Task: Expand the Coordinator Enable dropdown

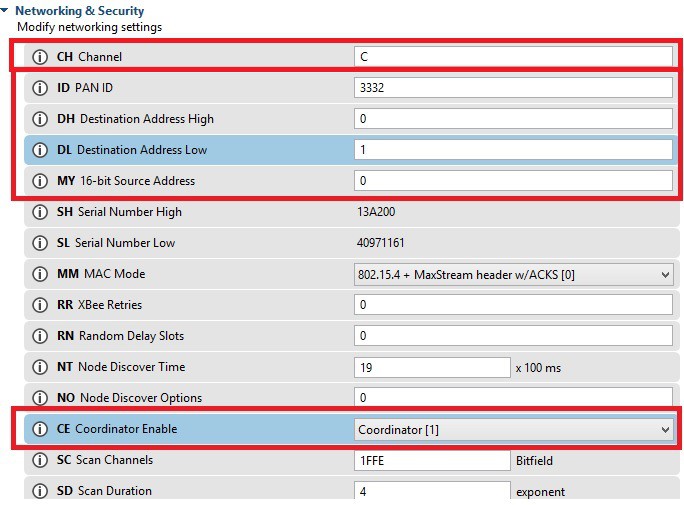Action: [x=513, y=429]
